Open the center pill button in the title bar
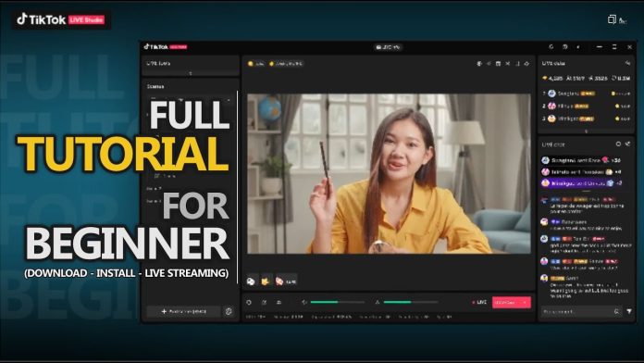The height and width of the screenshot is (363, 644). (x=388, y=47)
